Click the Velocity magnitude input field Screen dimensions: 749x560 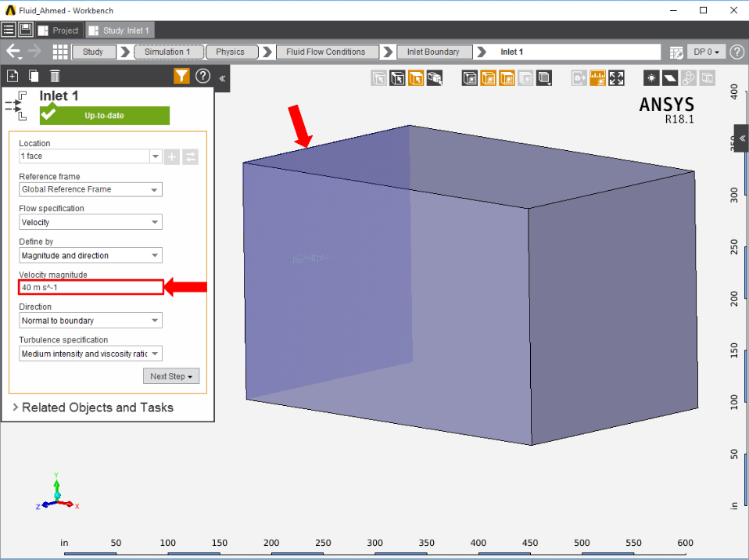click(x=91, y=287)
